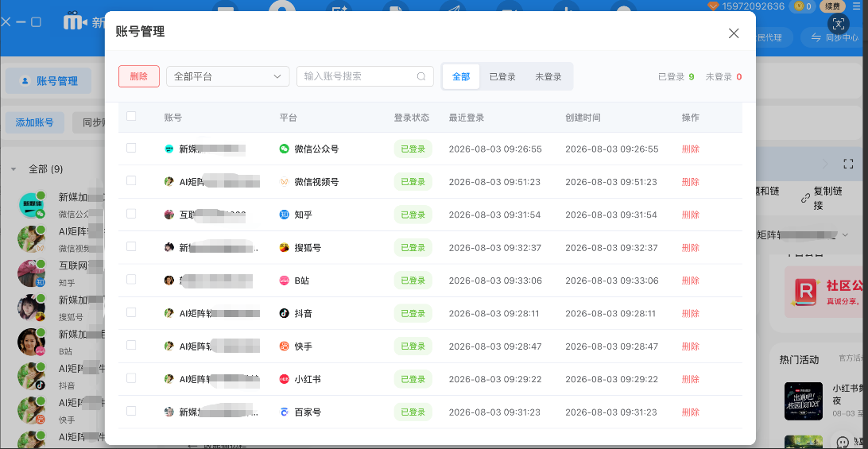The width and height of the screenshot is (868, 449).
Task: Check the box for the 小红书 row
Action: tap(131, 378)
